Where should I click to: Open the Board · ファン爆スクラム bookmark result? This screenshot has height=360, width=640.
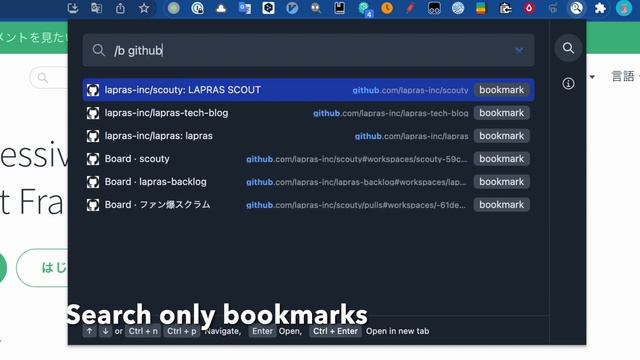coord(309,204)
